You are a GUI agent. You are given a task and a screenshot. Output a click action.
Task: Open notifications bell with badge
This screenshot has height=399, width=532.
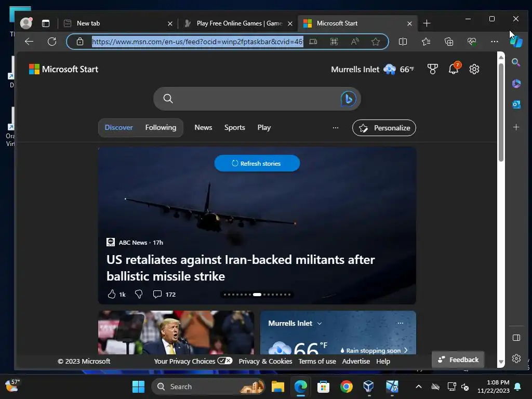pyautogui.click(x=454, y=68)
